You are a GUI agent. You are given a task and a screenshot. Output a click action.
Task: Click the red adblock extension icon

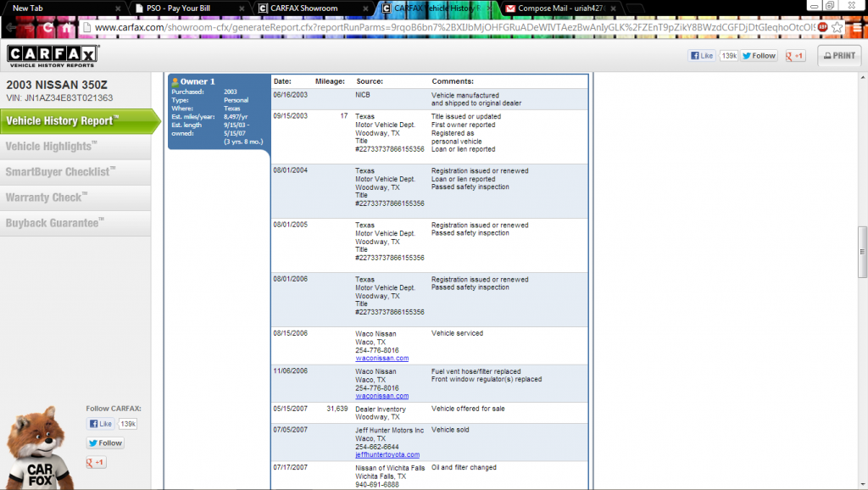coord(822,27)
